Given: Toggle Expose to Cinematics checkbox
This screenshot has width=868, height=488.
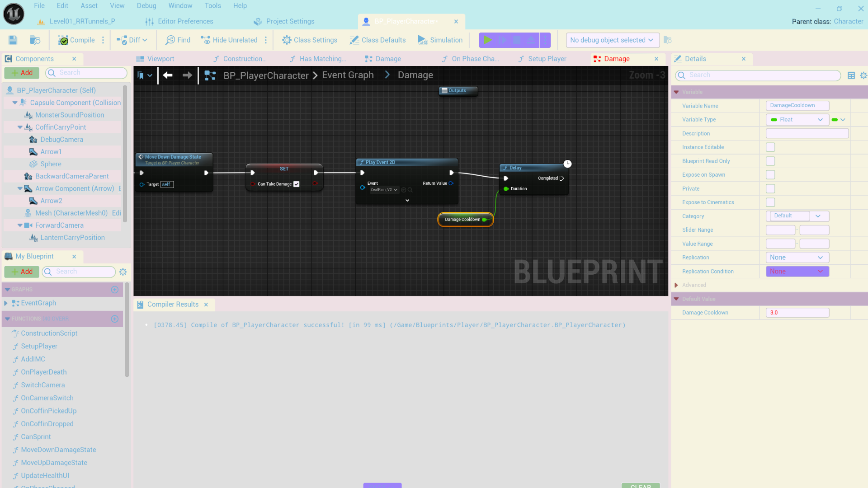Looking at the screenshot, I should (x=770, y=202).
